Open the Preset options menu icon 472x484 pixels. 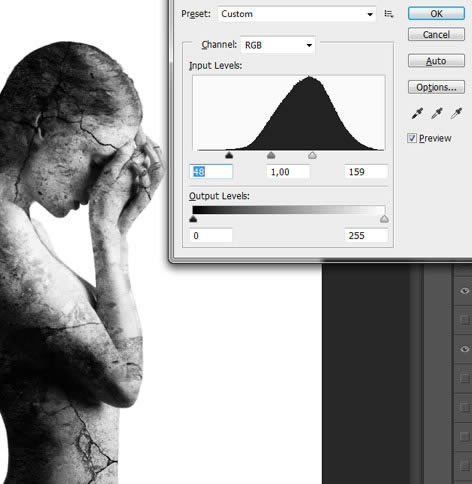(389, 14)
